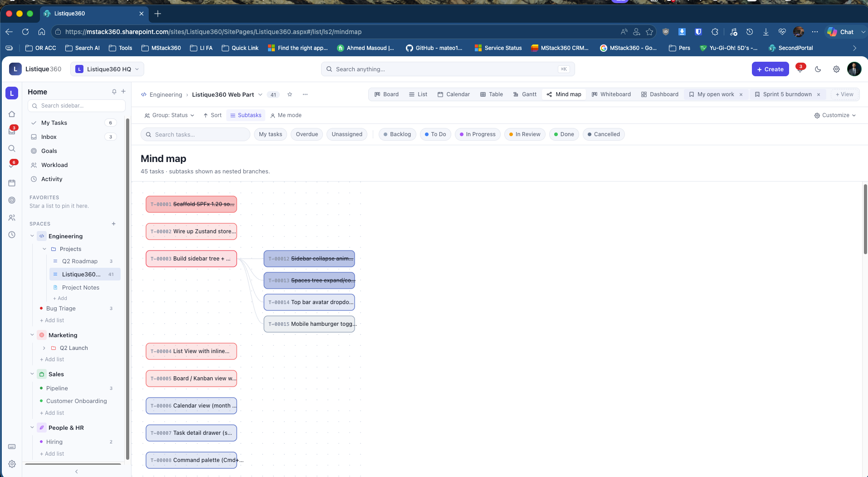Switch to the Board view tab

[386, 94]
